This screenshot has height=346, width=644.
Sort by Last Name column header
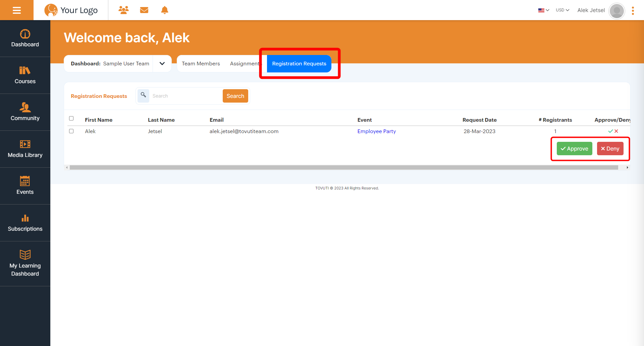pyautogui.click(x=161, y=120)
